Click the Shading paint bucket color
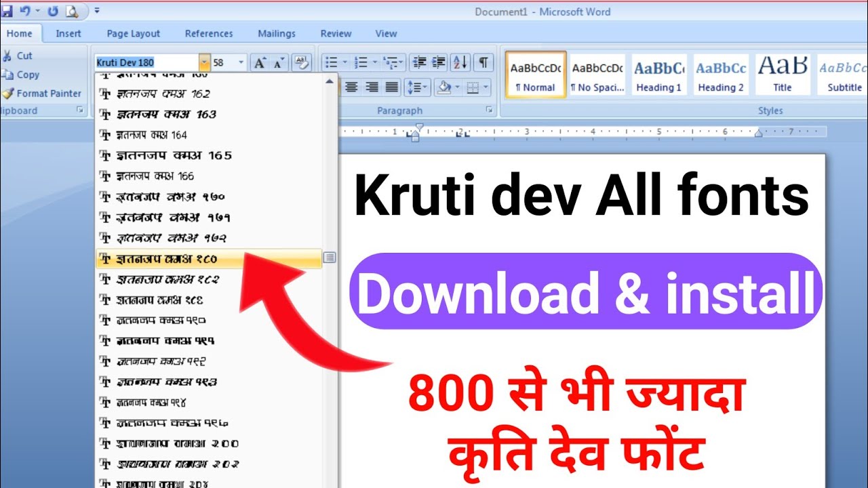This screenshot has height=488, width=868. pyautogui.click(x=444, y=87)
